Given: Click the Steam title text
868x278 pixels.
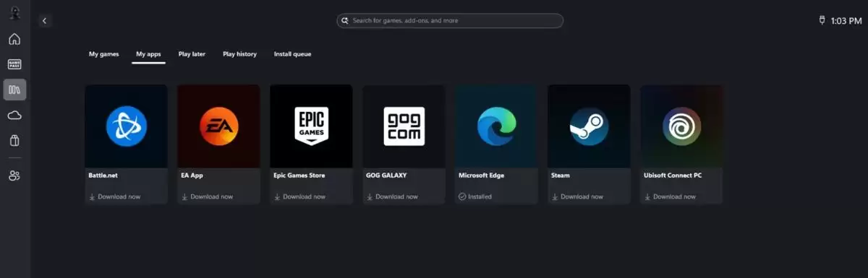Looking at the screenshot, I should 561,175.
